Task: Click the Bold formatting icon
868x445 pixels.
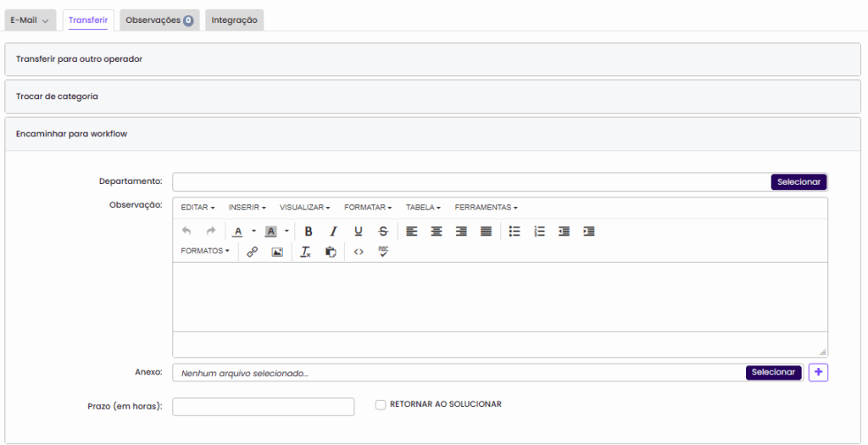Action: [x=309, y=231]
